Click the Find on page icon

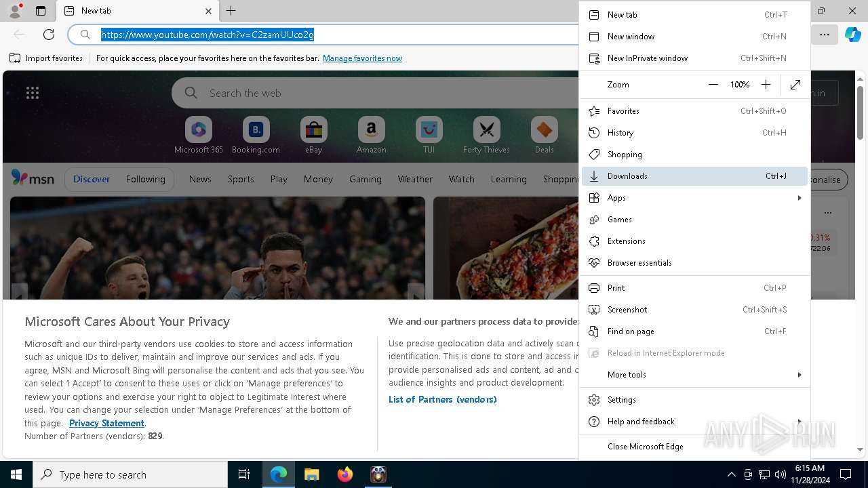(x=594, y=331)
